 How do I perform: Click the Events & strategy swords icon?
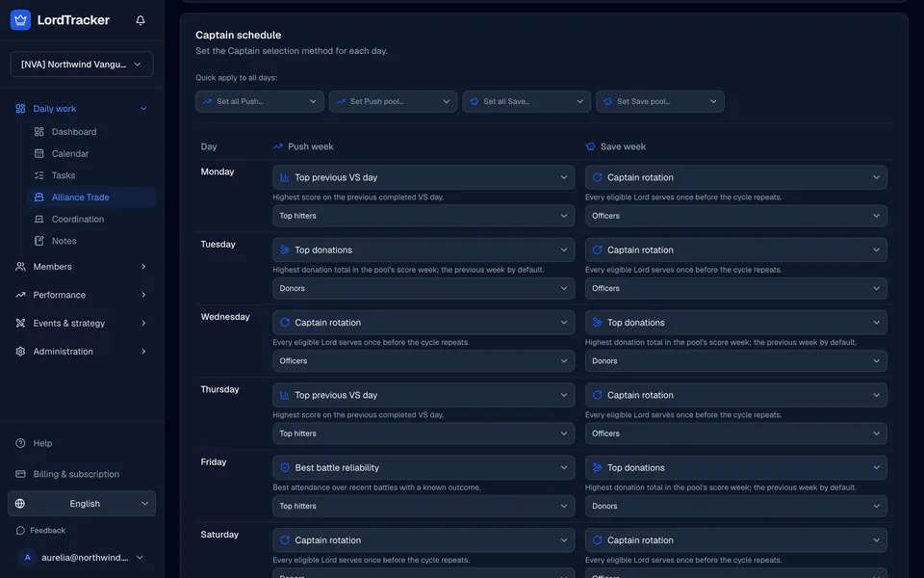[20, 324]
